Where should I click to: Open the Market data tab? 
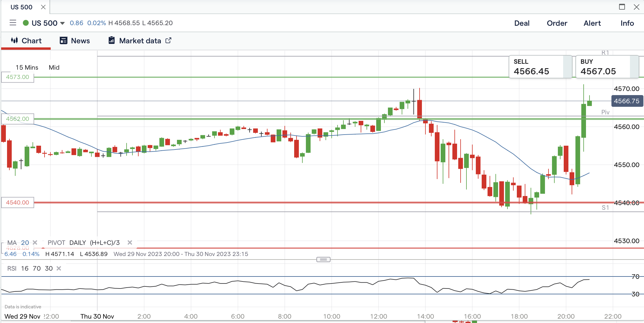click(x=140, y=41)
